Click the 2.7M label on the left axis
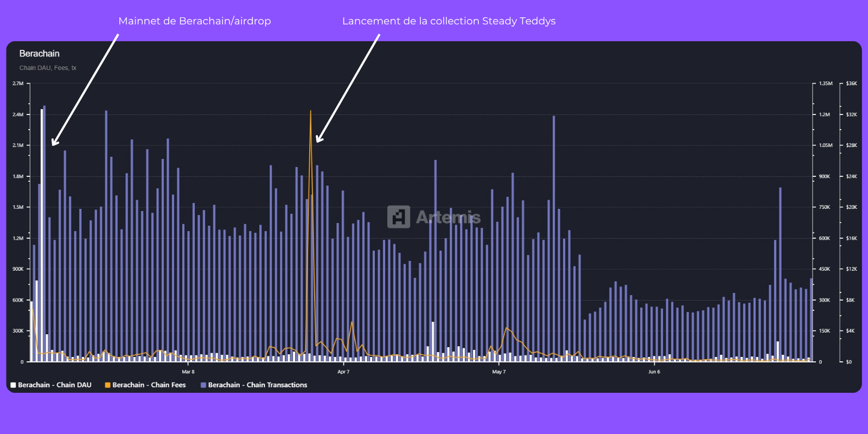 point(18,84)
